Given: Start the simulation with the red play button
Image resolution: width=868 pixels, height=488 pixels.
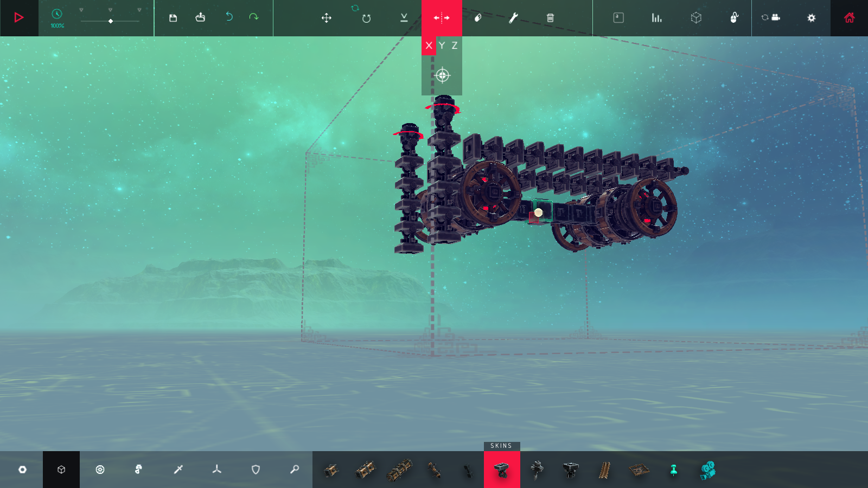Looking at the screenshot, I should point(19,18).
